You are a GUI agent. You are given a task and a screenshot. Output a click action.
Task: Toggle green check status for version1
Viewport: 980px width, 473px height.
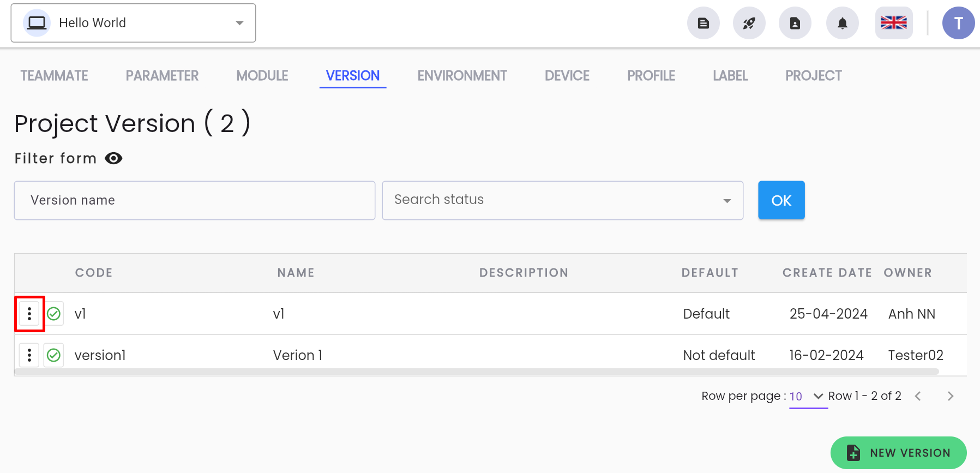click(x=53, y=355)
